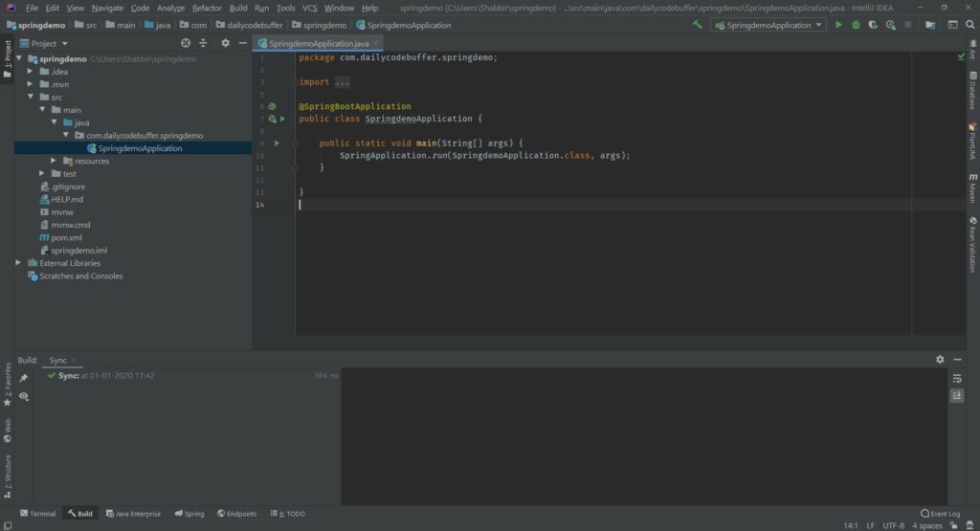This screenshot has width=980, height=531.
Task: Open the VCS menu
Action: (309, 8)
